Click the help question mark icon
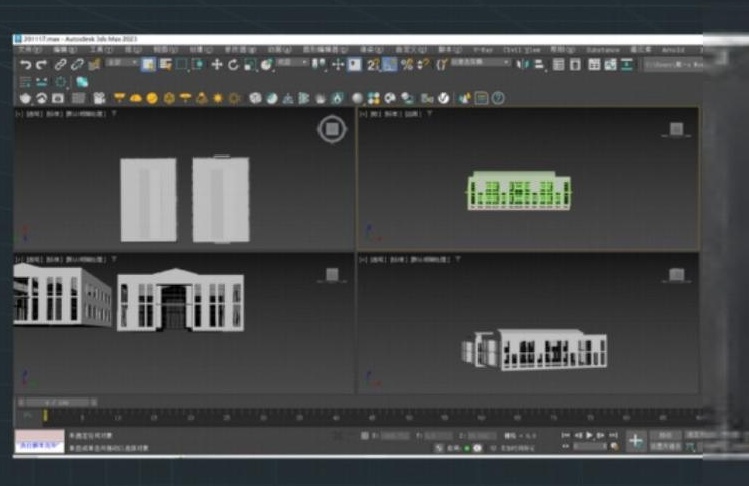The width and height of the screenshot is (749, 486). coord(498,98)
